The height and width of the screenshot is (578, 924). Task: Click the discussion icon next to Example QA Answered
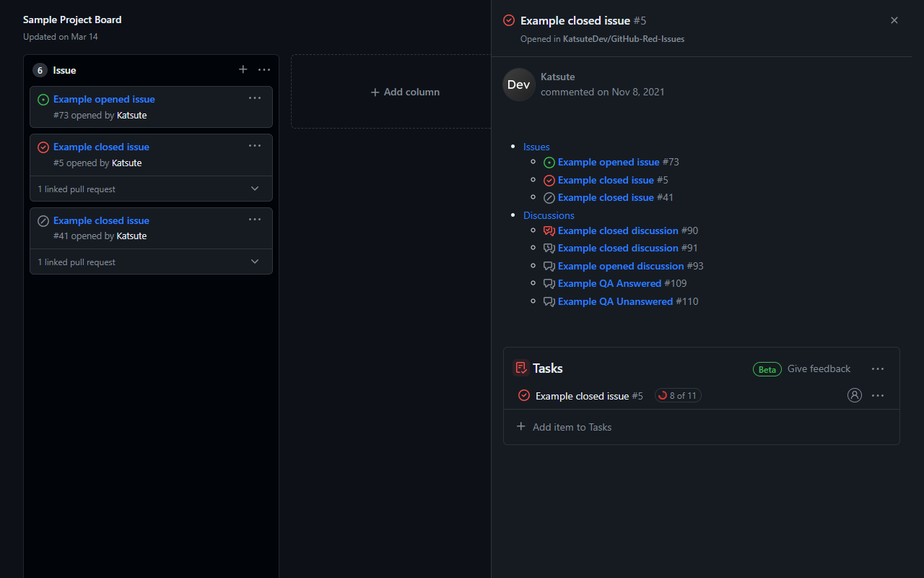pyautogui.click(x=549, y=283)
